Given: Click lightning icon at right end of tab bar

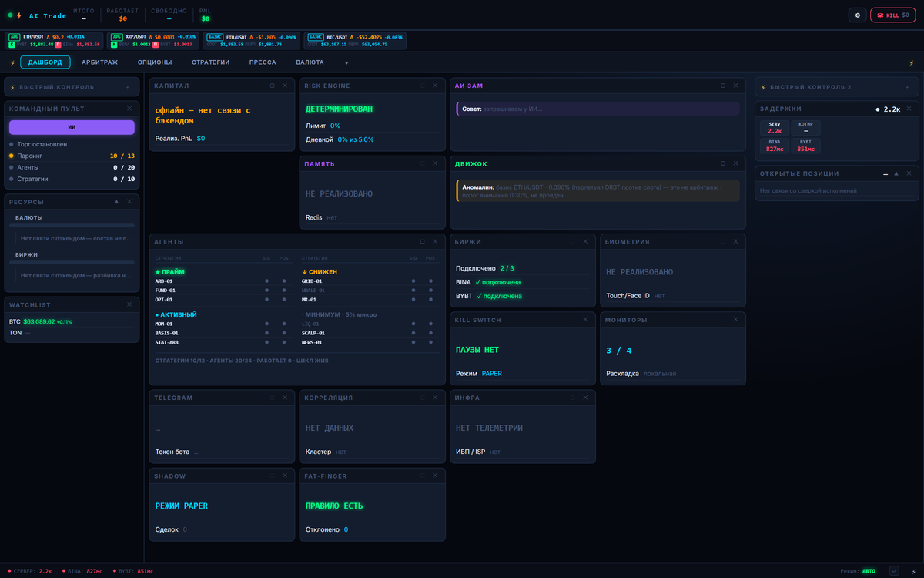Looking at the screenshot, I should coord(912,62).
